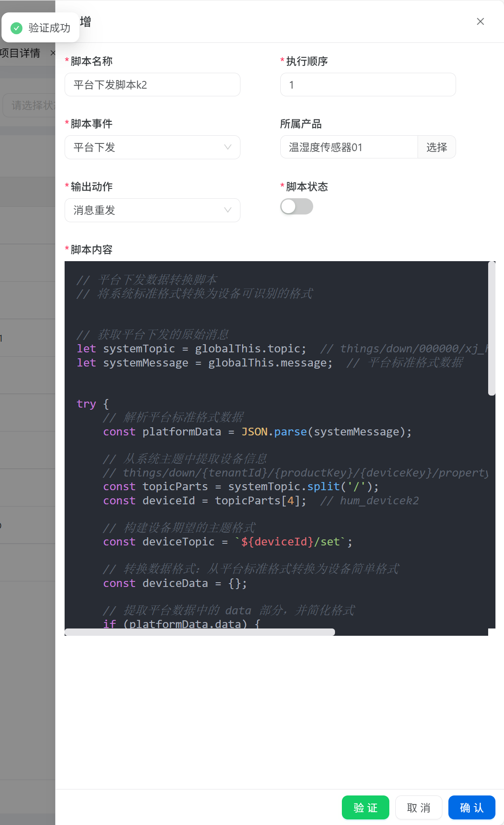Viewport: 504px width, 825px height.
Task: Confirm with the blue 确认 button
Action: (471, 807)
